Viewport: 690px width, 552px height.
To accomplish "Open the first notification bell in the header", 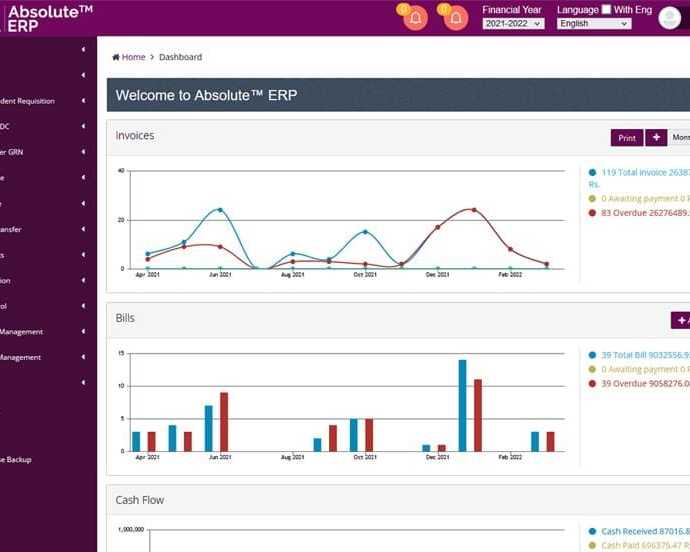I will tap(415, 18).
